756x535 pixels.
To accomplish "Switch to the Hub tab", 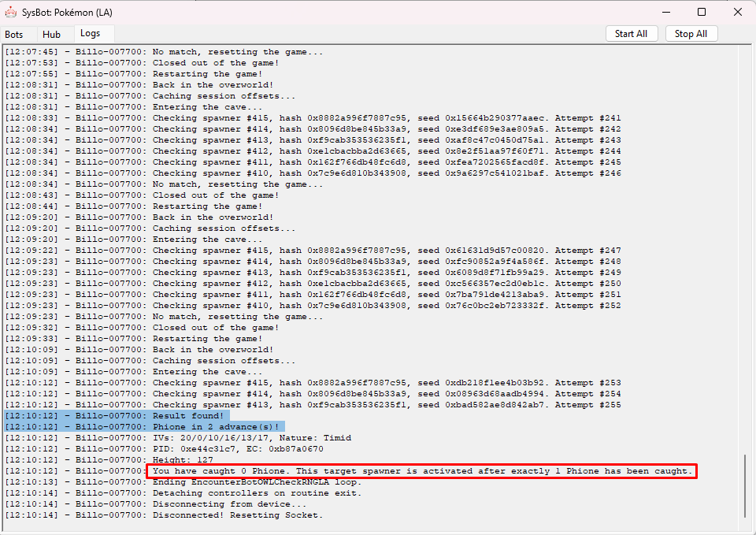I will [x=52, y=34].
